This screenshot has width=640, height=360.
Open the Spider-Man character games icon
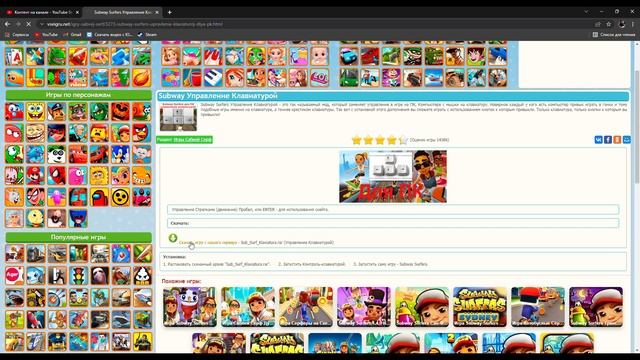[57, 176]
